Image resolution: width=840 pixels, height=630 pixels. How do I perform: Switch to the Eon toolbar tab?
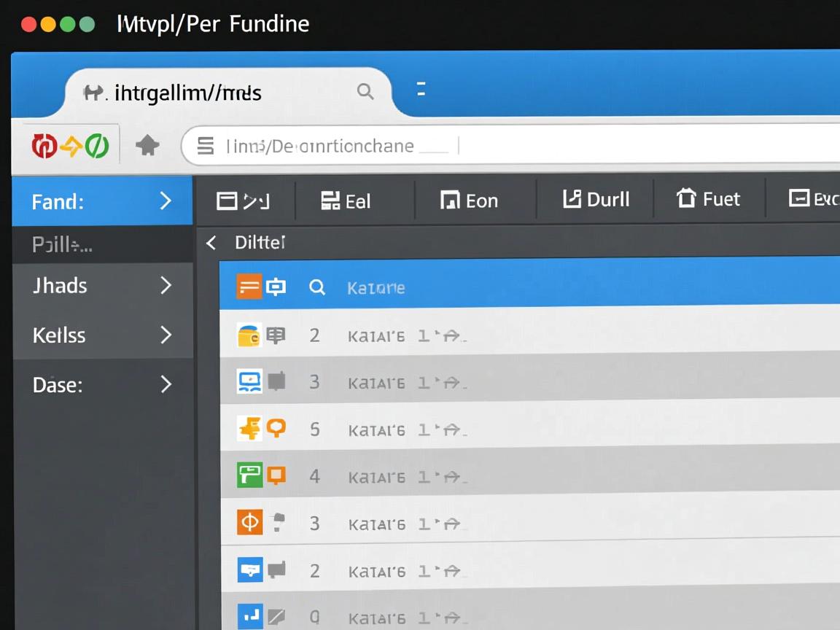(469, 201)
